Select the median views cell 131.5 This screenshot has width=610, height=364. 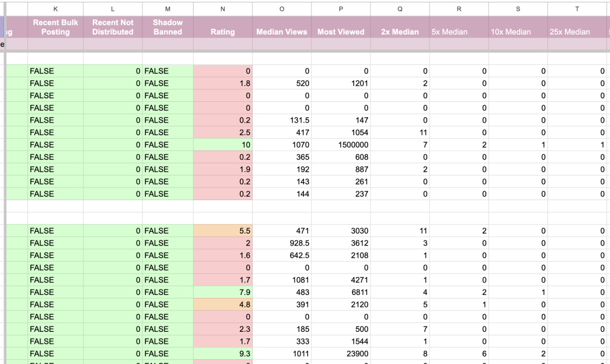tap(282, 120)
